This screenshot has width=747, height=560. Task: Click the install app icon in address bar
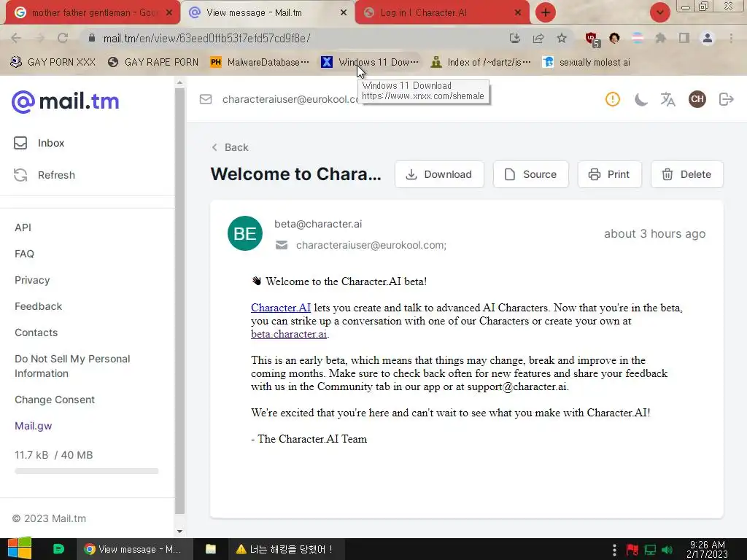514,38
